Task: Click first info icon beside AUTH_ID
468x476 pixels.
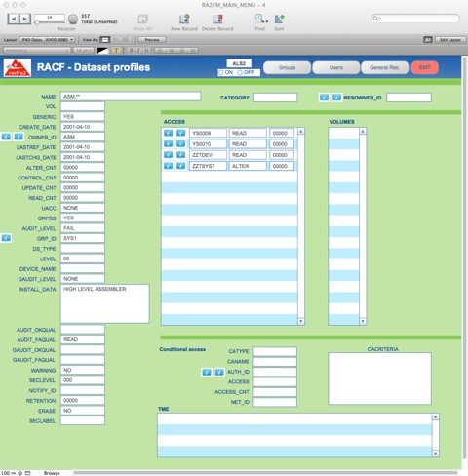Action: tap(207, 372)
